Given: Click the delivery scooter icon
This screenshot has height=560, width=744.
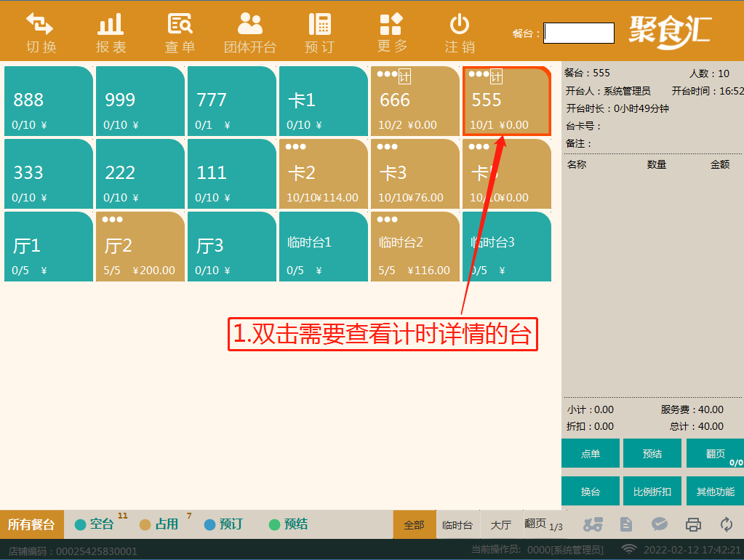Looking at the screenshot, I should click(593, 524).
